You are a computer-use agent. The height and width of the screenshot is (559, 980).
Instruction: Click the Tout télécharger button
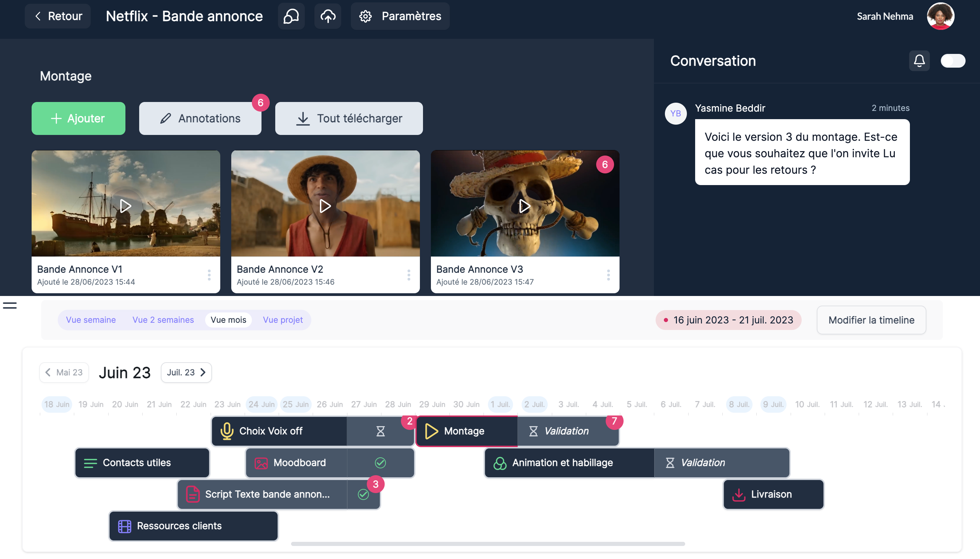pos(348,118)
